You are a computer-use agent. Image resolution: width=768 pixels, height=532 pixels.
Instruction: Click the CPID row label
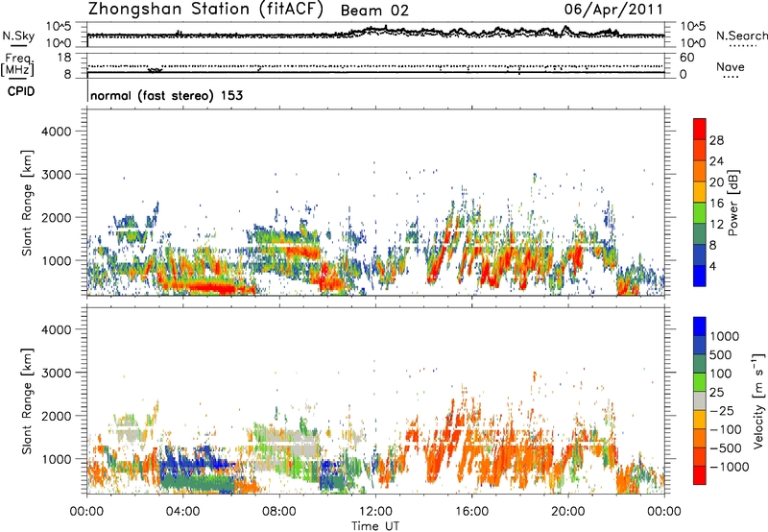tap(21, 91)
